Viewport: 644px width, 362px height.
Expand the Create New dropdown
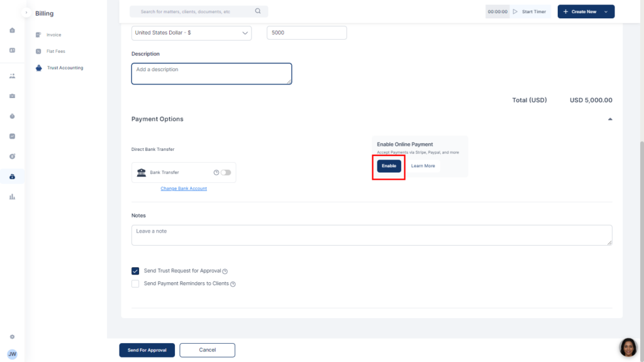[x=606, y=11]
